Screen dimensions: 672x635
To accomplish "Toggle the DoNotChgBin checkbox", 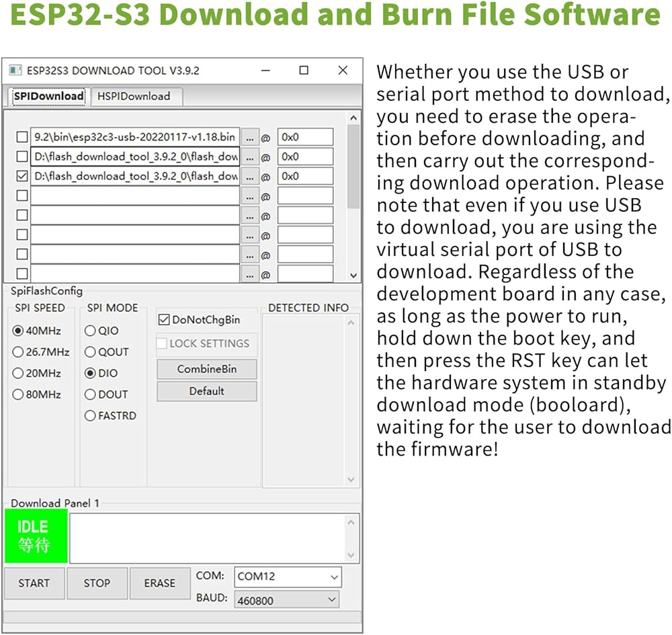I will 163,320.
